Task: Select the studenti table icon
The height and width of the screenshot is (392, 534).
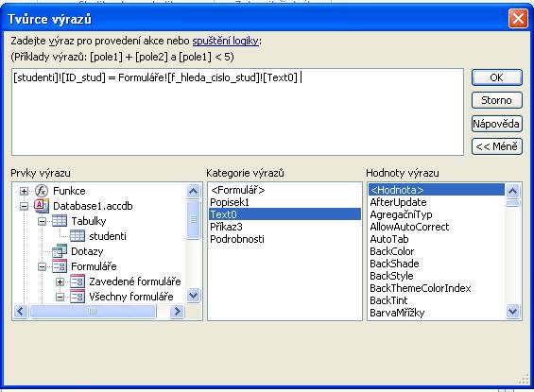Action: click(x=78, y=236)
